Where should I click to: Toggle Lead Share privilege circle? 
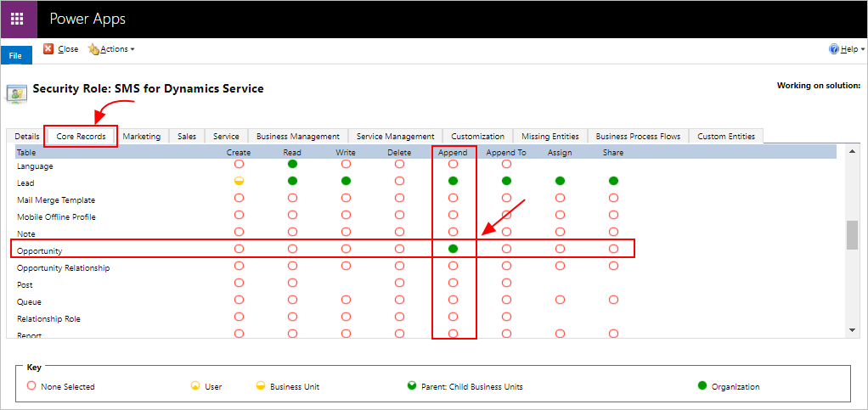point(613,181)
